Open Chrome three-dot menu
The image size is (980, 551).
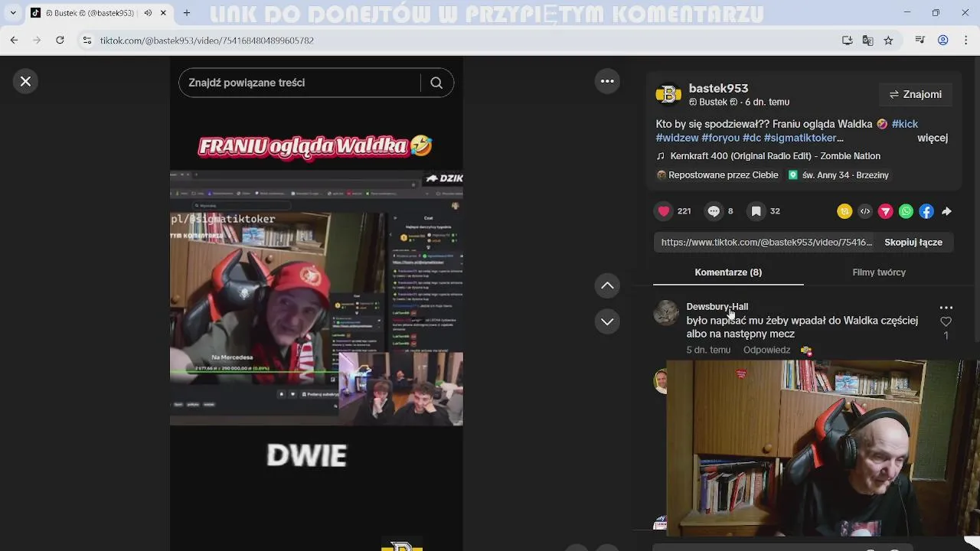click(x=965, y=41)
